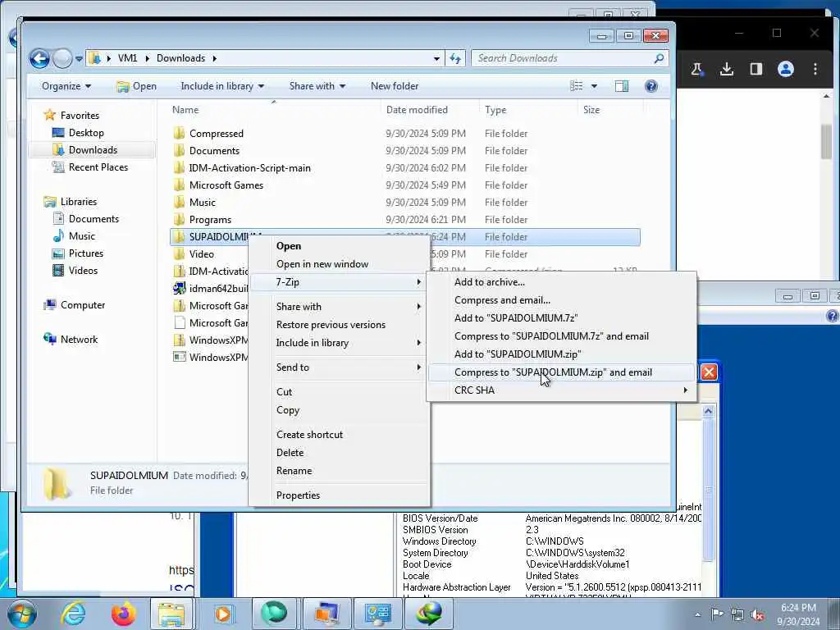
Task: Change view using the views icon
Action: pos(577,85)
